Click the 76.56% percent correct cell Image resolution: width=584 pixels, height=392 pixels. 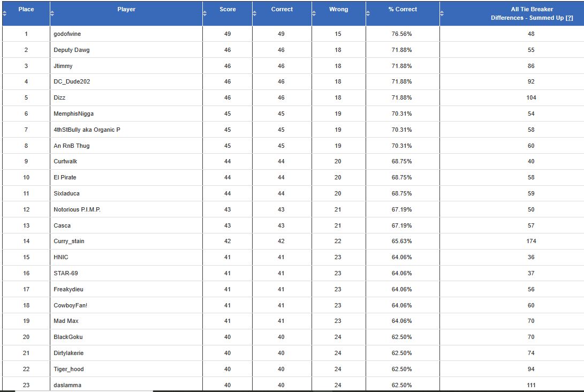401,34
